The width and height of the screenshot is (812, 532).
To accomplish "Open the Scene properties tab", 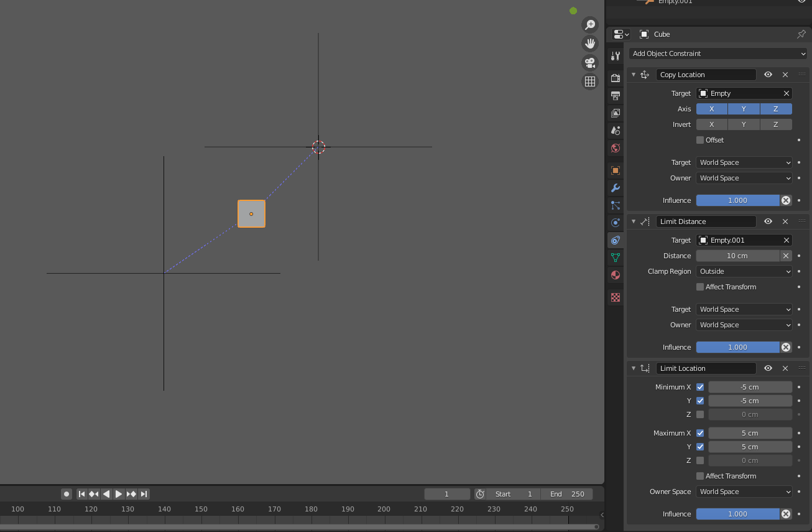I will (616, 131).
